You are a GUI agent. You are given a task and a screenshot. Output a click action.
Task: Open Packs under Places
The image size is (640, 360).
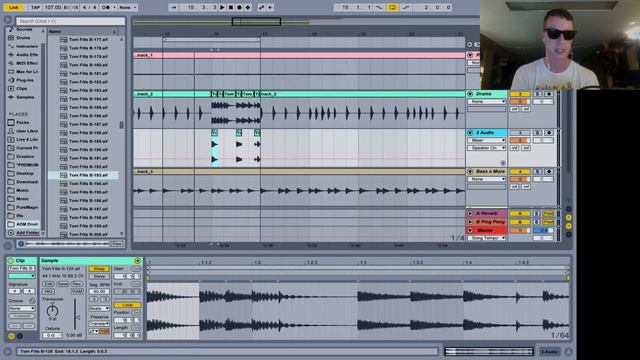point(22,122)
